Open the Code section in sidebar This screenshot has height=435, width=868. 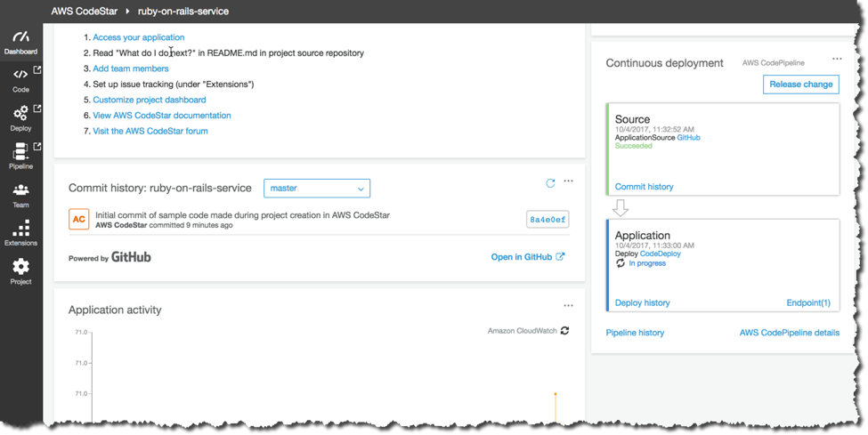click(x=20, y=80)
